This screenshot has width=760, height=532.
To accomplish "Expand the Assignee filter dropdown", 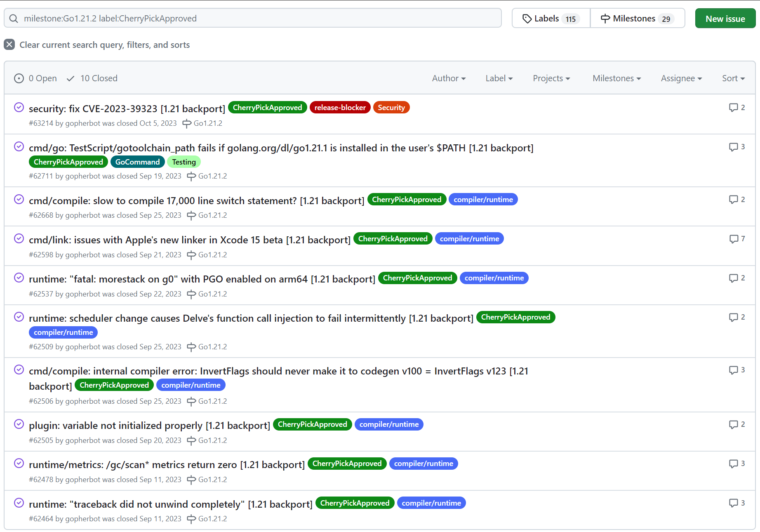I will pos(681,78).
